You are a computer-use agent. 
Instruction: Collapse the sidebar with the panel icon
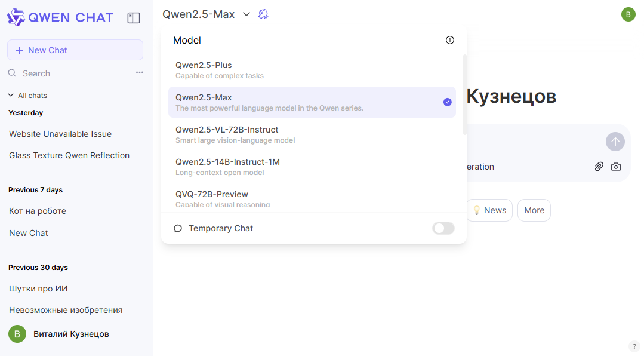(134, 18)
